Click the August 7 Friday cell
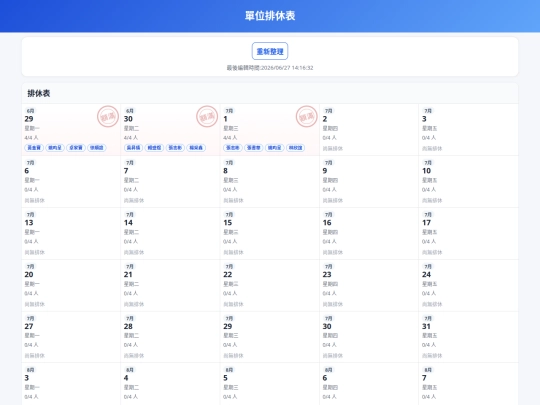 [x=468, y=384]
